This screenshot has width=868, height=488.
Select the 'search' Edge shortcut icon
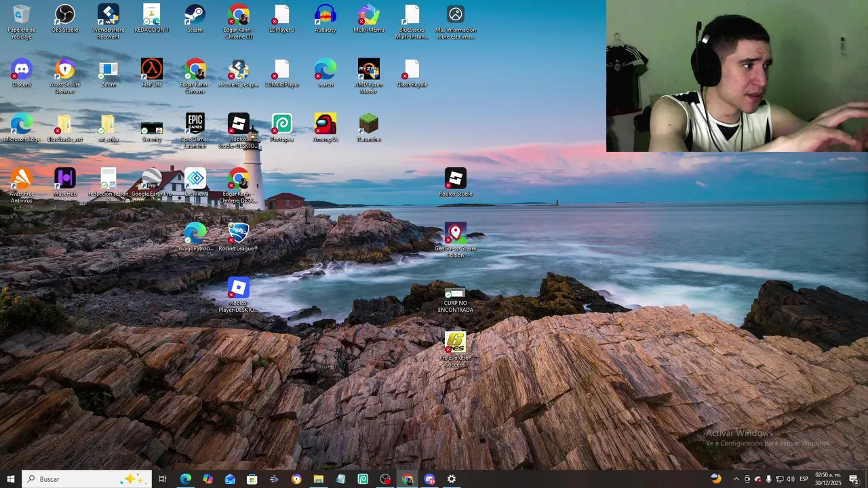[325, 73]
